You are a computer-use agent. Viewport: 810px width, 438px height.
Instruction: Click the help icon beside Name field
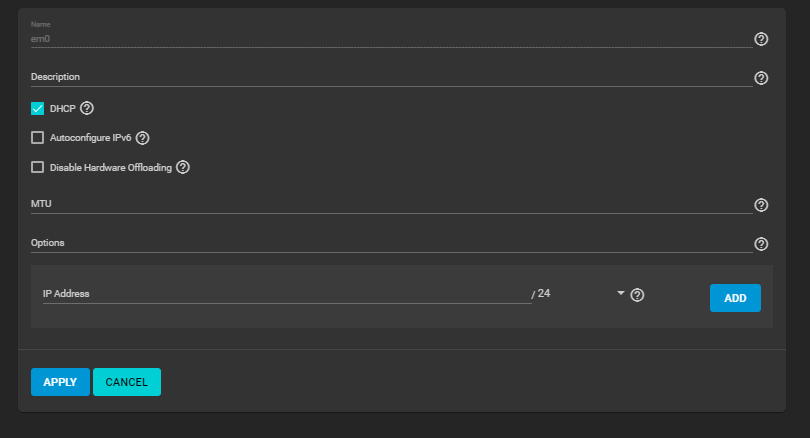[761, 39]
